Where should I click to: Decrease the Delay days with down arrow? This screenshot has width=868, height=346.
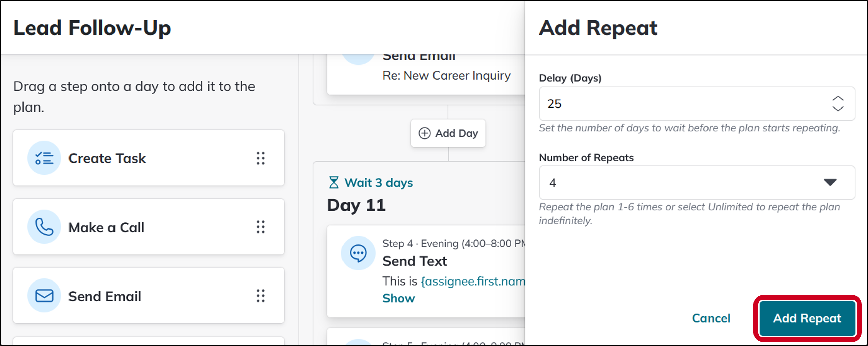pyautogui.click(x=838, y=108)
